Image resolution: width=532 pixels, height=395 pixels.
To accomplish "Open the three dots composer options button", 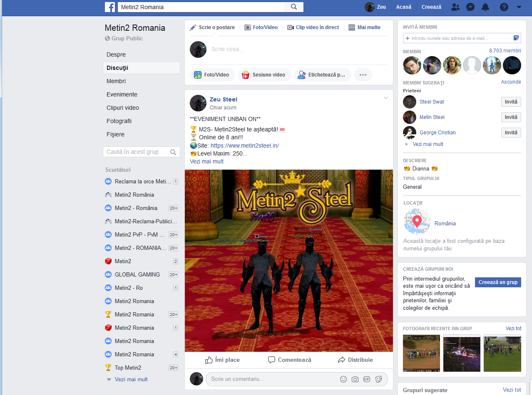I will point(363,75).
